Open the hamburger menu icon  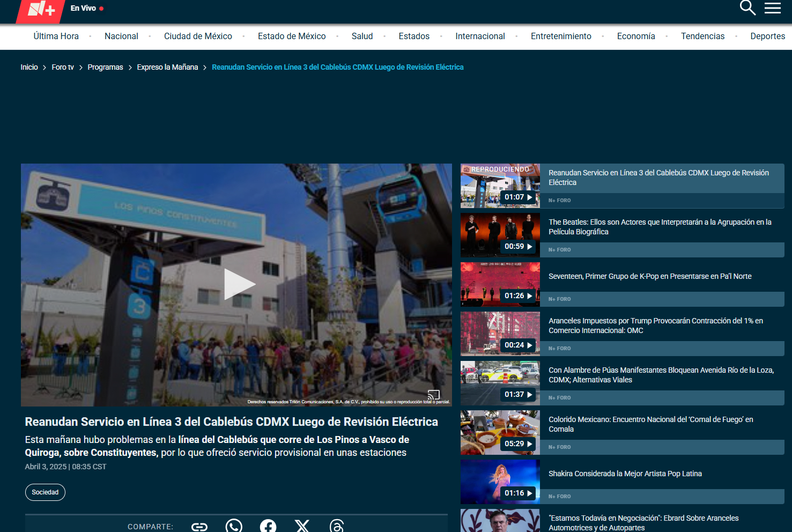point(772,8)
